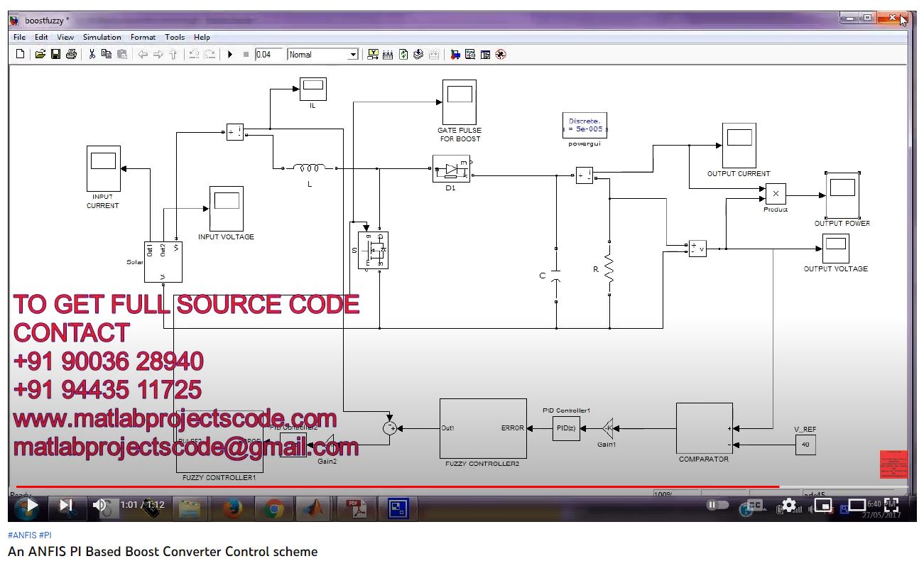Viewport: 924px width, 566px height.
Task: Select the Gain1 triangle block
Action: pyautogui.click(x=608, y=428)
